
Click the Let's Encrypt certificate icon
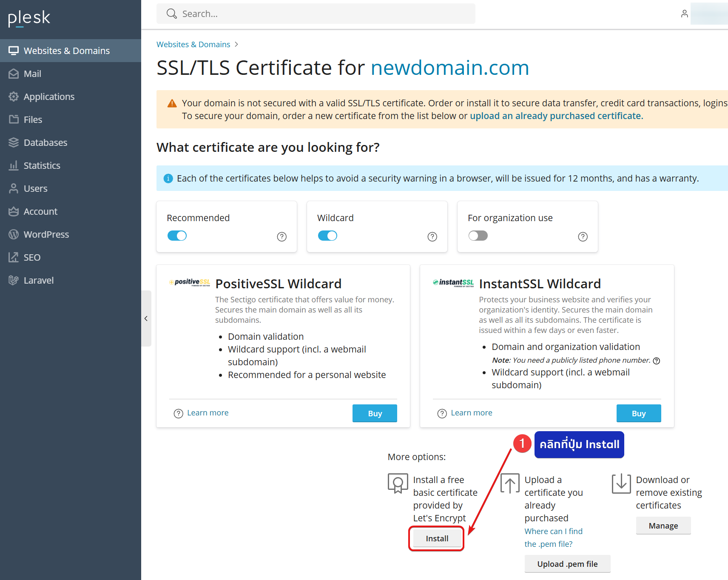point(398,483)
